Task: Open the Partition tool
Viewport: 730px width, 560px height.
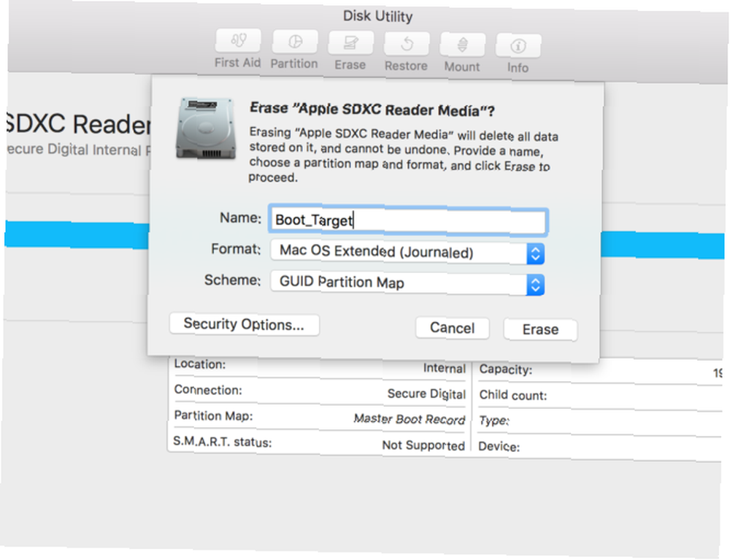Action: (x=295, y=42)
